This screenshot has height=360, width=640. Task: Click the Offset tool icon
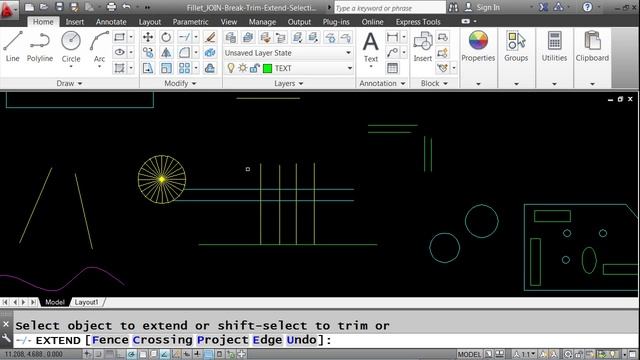210,68
